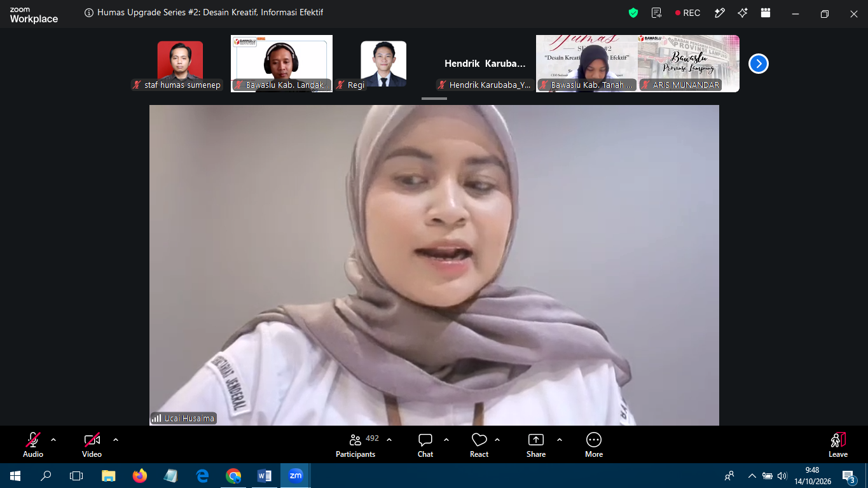868x488 pixels.
Task: Expand chat options arrow beside Chat
Action: click(x=446, y=440)
